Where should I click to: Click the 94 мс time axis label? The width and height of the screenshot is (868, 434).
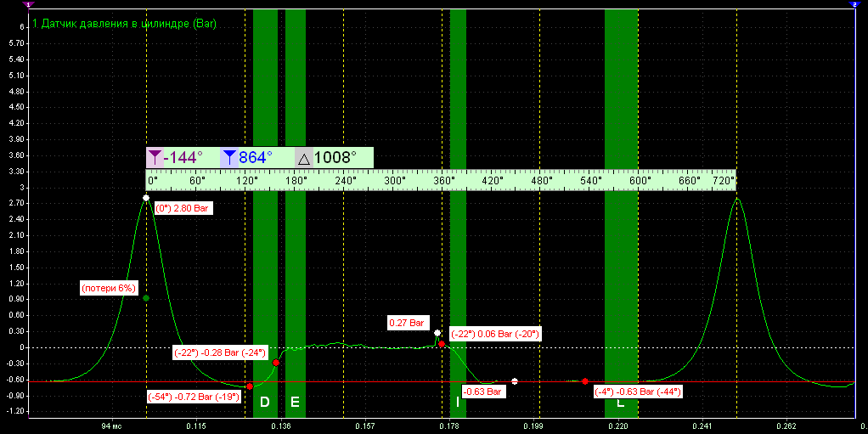112,427
